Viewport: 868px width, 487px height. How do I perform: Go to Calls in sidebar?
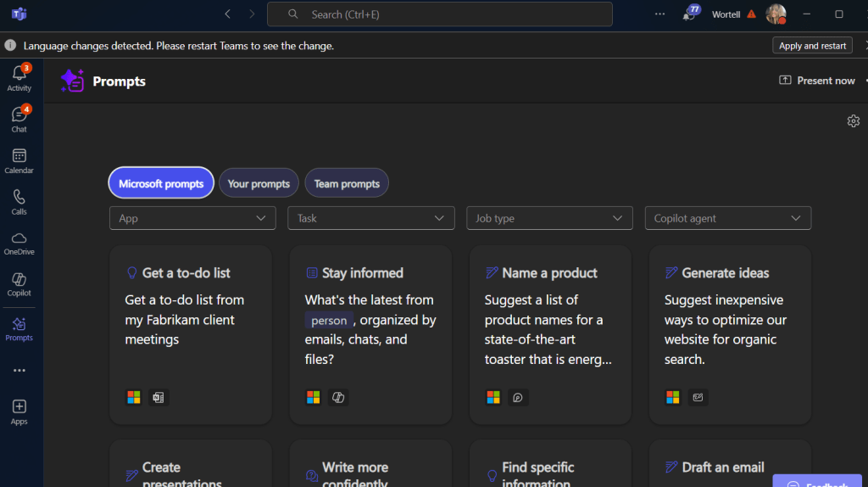(x=19, y=202)
